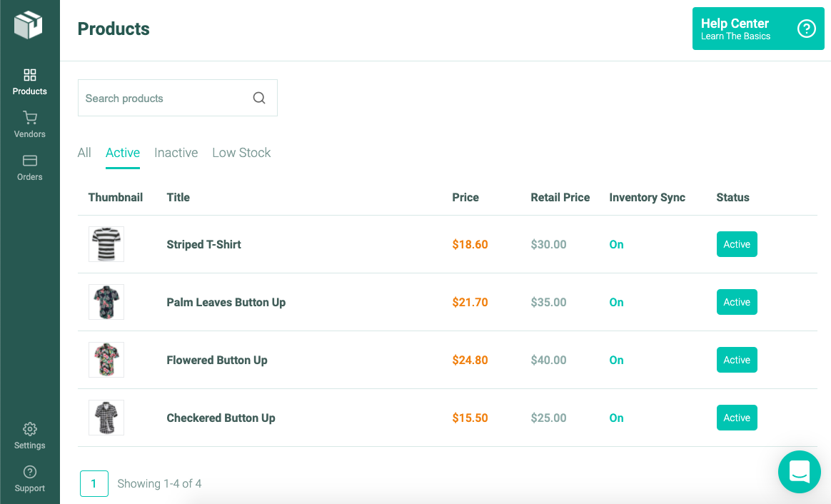This screenshot has width=831, height=504.
Task: Click the Active status button for Flowered Button Up
Action: [737, 360]
